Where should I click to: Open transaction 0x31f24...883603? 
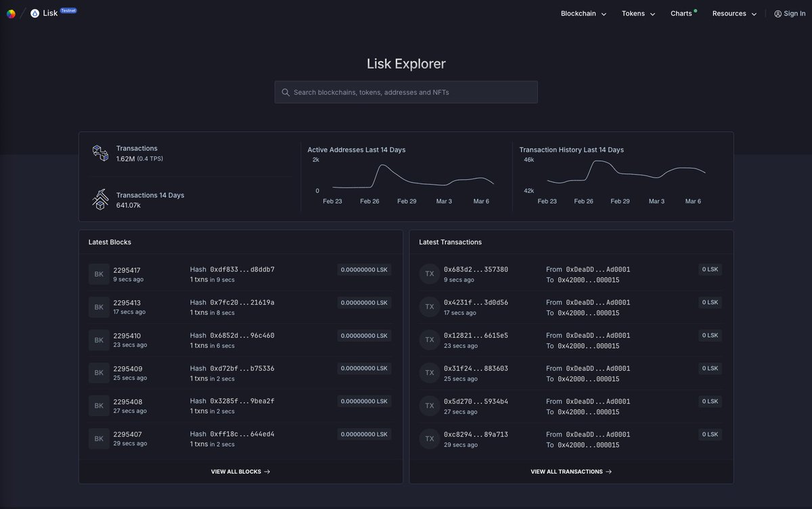point(476,368)
